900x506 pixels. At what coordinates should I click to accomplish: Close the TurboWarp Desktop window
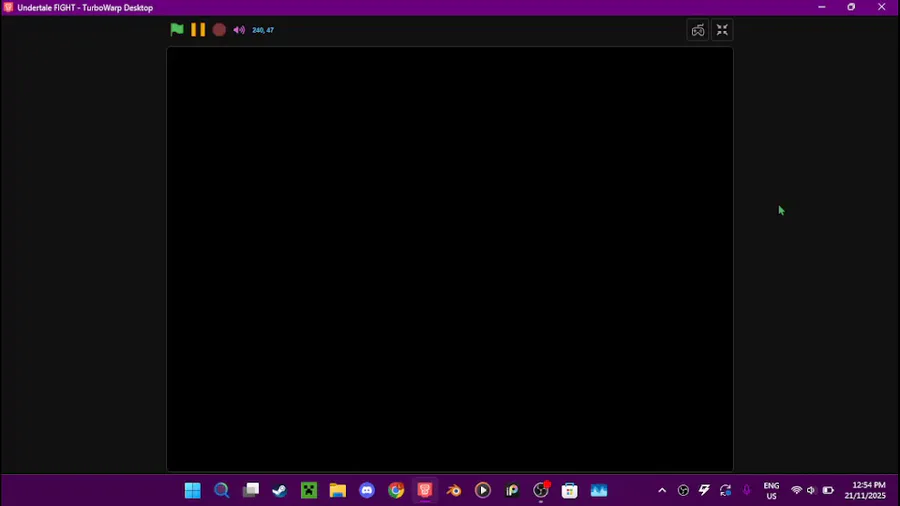(x=882, y=7)
